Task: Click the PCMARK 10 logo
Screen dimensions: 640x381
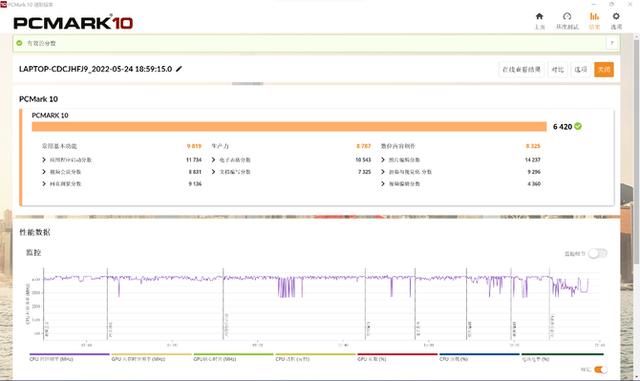Action: (73, 22)
